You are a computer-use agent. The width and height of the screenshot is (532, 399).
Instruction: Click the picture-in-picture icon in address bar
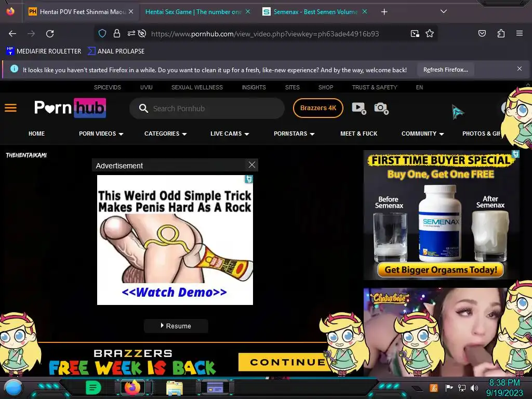coord(415,34)
